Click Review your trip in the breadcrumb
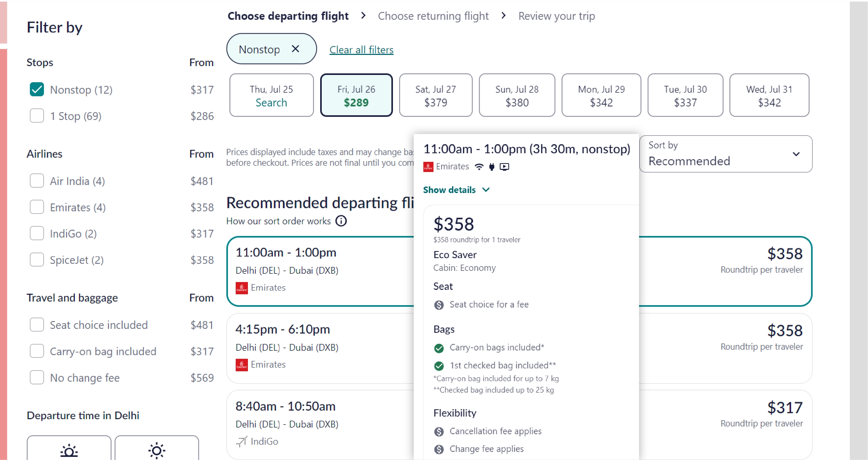Viewport: 868px width, 460px height. point(556,16)
